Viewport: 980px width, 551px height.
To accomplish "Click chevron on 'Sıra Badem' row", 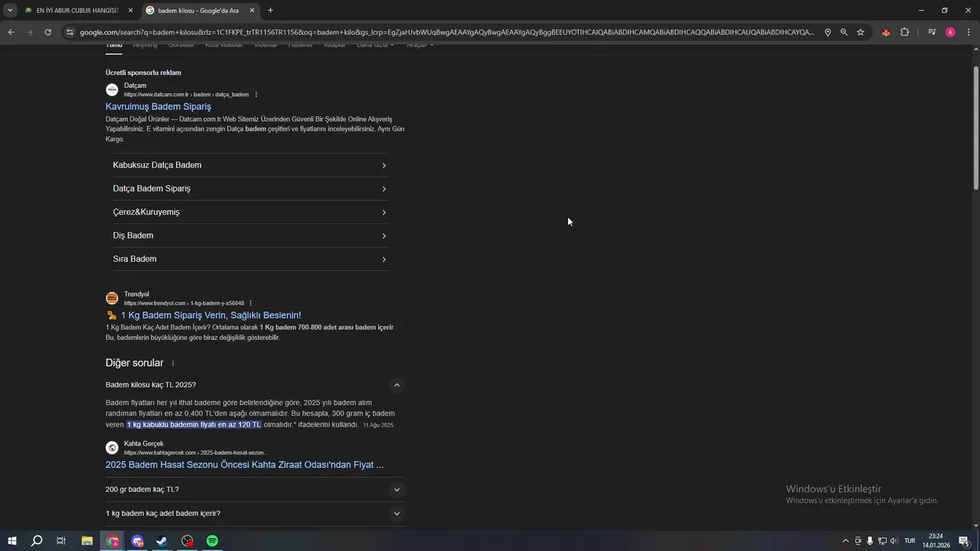I will pos(384,259).
